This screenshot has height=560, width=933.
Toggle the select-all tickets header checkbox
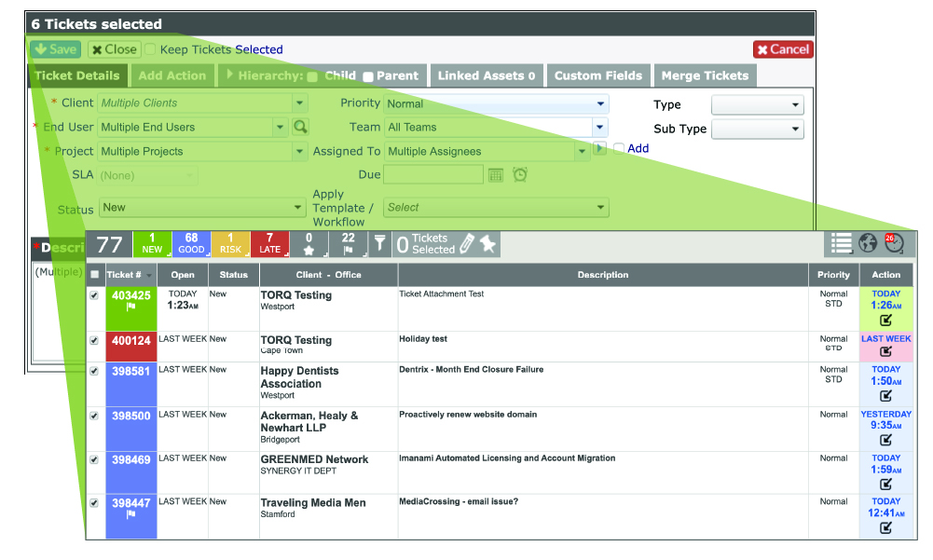94,275
